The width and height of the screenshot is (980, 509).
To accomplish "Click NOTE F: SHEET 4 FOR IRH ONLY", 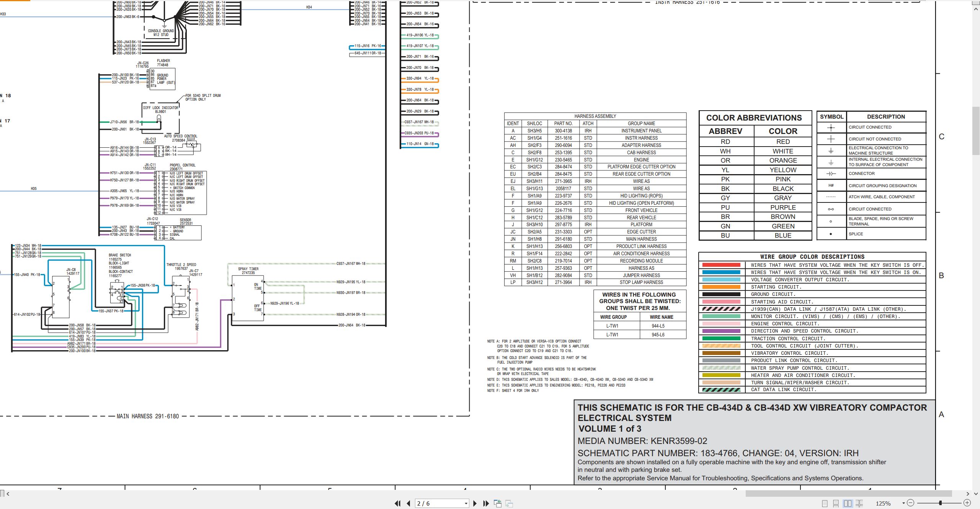I will tap(513, 391).
